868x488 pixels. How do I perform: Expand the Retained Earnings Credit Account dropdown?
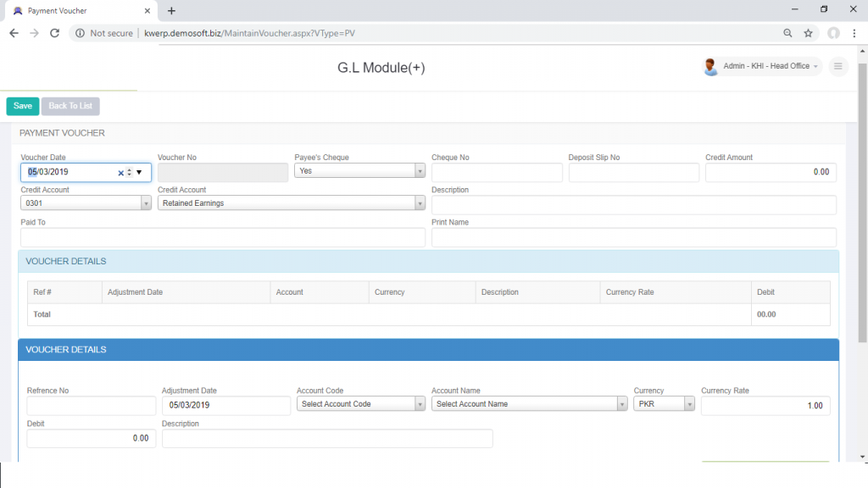coord(420,202)
